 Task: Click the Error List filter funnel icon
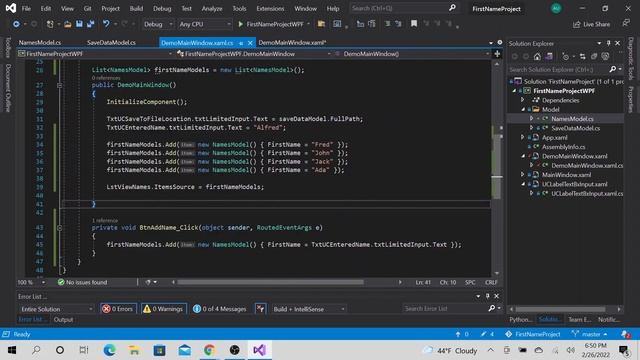(x=260, y=309)
